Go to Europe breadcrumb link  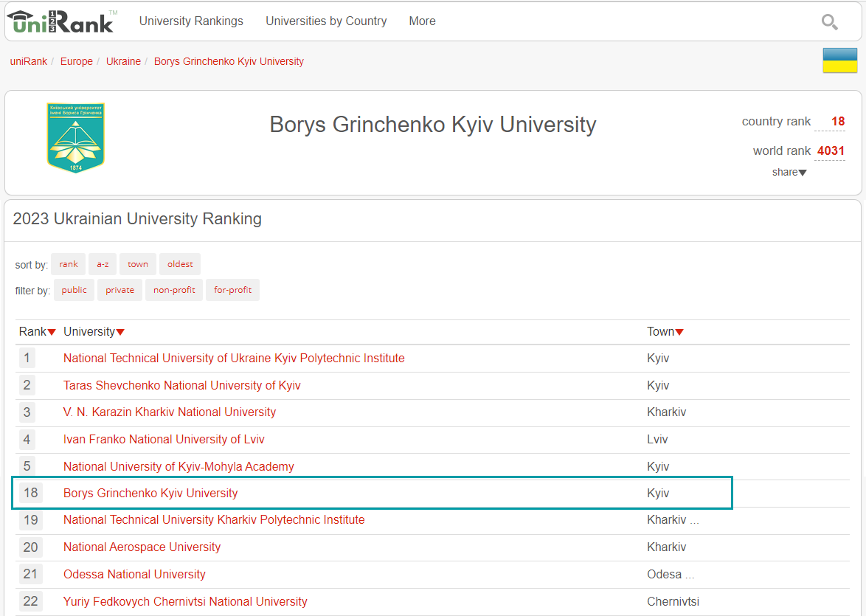click(77, 61)
